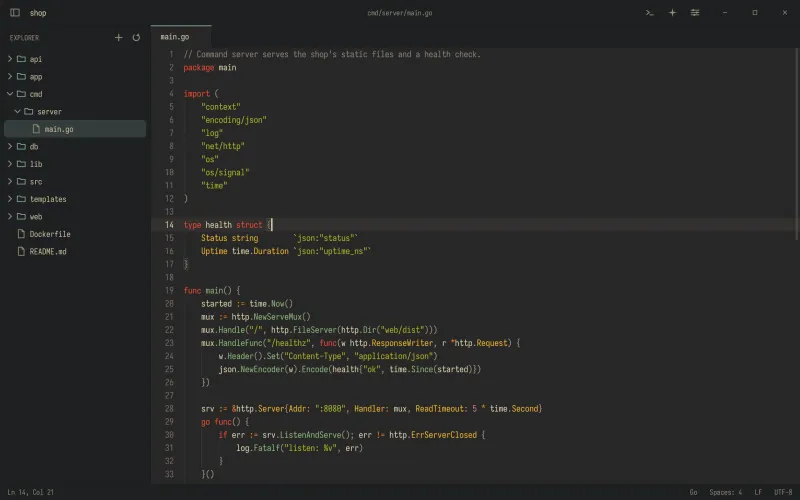Expand the lib folder chevron
The height and width of the screenshot is (500, 800).
coord(10,164)
